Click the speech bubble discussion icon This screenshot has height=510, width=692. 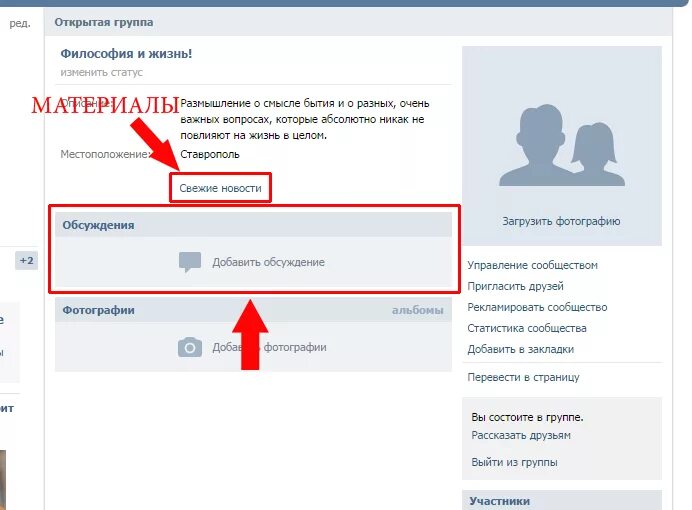[x=190, y=262]
